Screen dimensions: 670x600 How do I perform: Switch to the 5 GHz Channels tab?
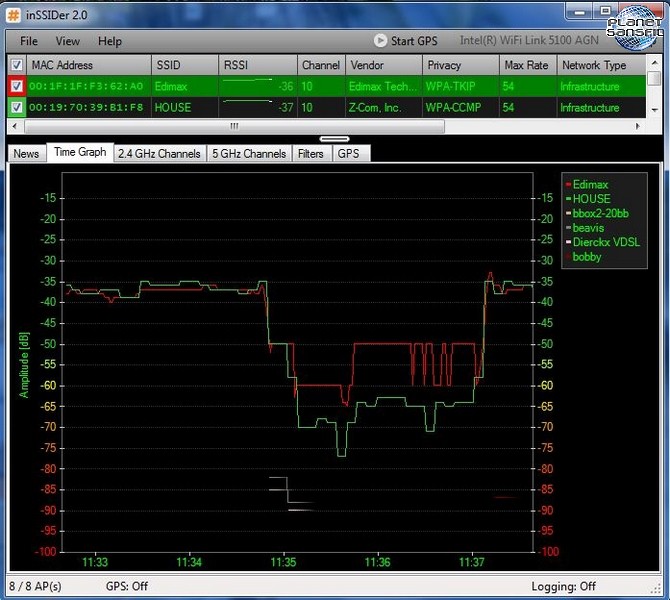pos(249,154)
